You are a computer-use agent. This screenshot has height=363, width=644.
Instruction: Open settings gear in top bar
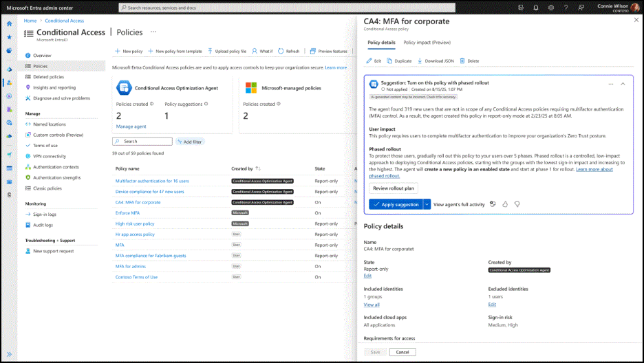550,8
